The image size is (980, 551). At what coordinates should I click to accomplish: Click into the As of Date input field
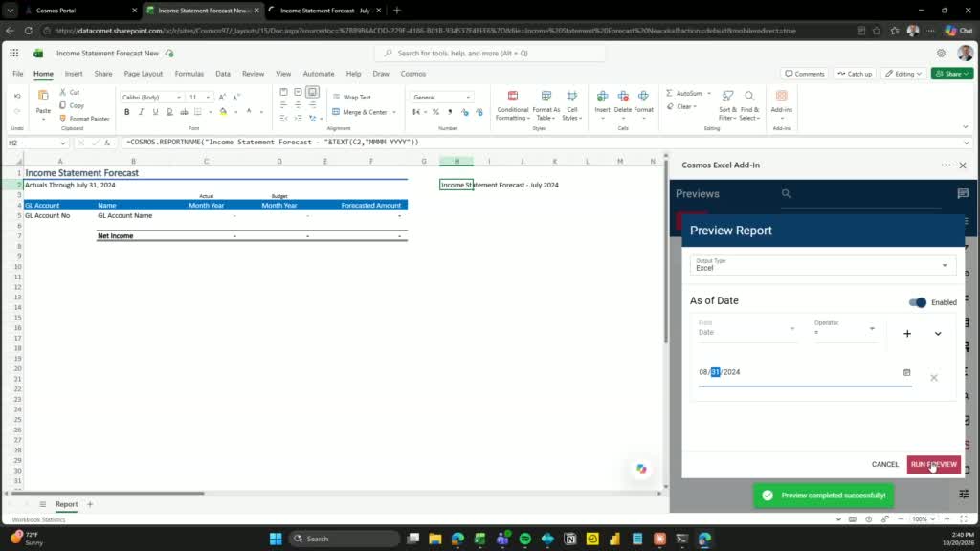(804, 372)
